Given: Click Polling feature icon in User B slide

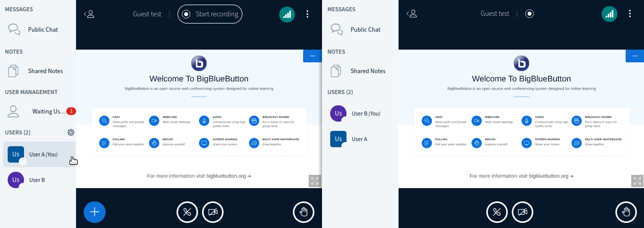Looking at the screenshot, I should pyautogui.click(x=426, y=143).
